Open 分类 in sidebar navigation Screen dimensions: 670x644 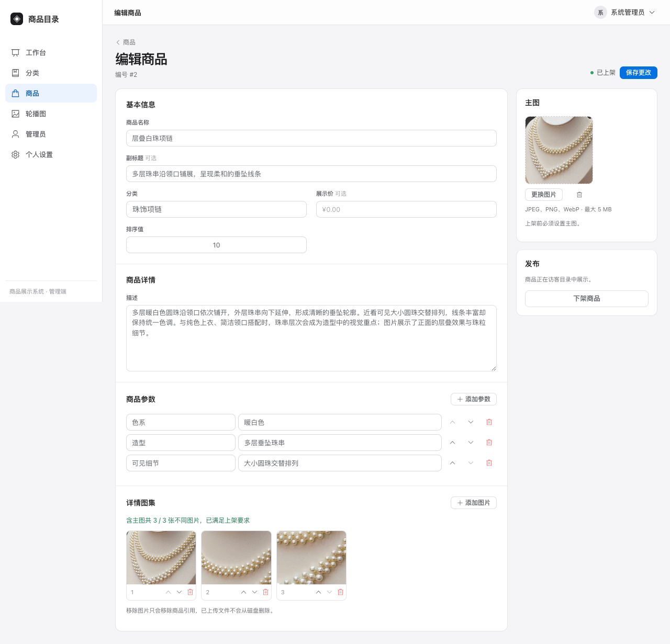pos(51,73)
